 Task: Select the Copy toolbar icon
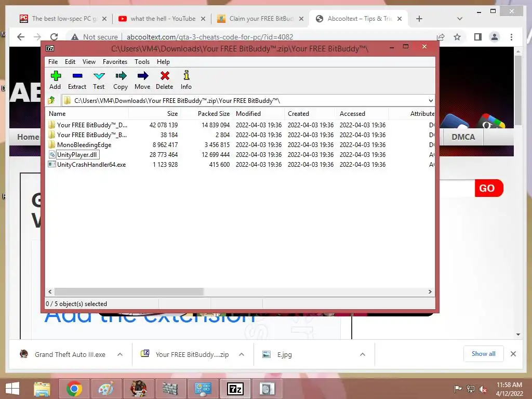coord(121,80)
